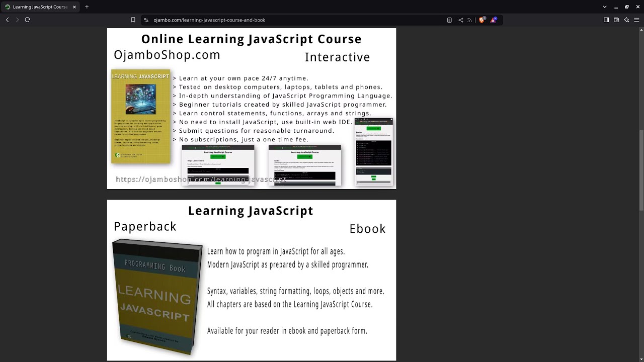This screenshot has width=644, height=362.
Task: Click the 'Ebook' label
Action: (367, 229)
